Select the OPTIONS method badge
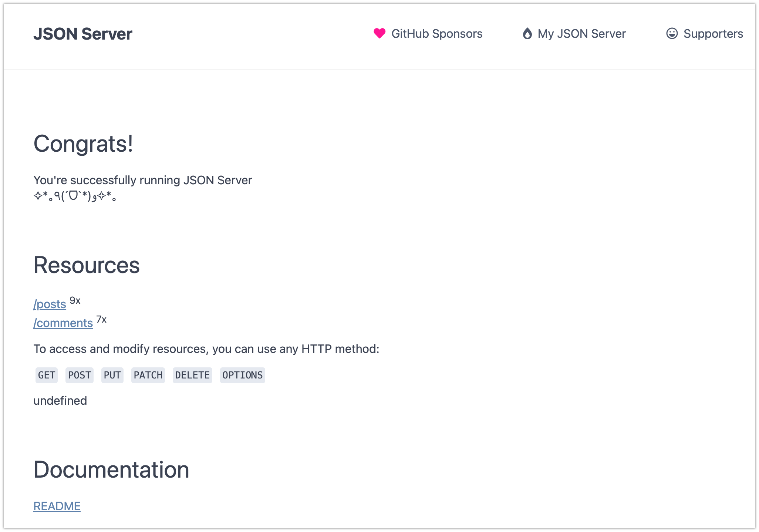The image size is (759, 532). click(242, 375)
